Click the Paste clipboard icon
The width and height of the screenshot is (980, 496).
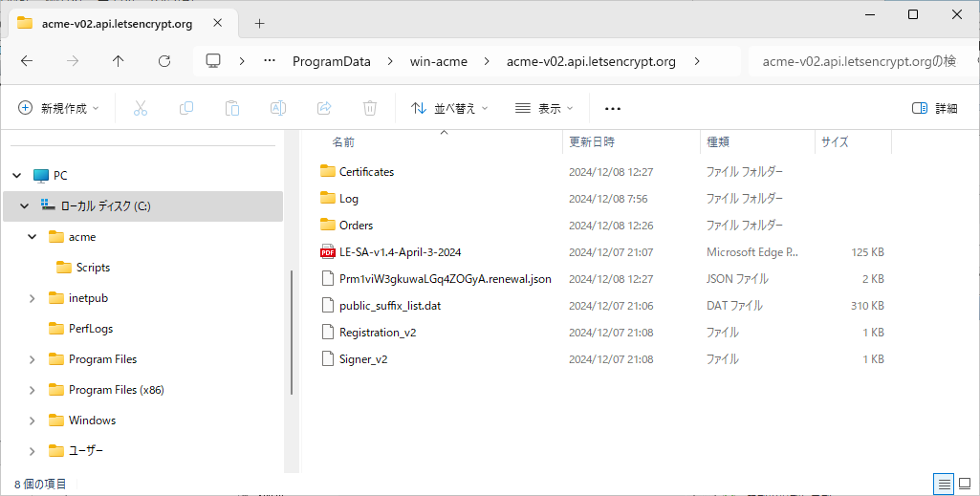coord(232,108)
